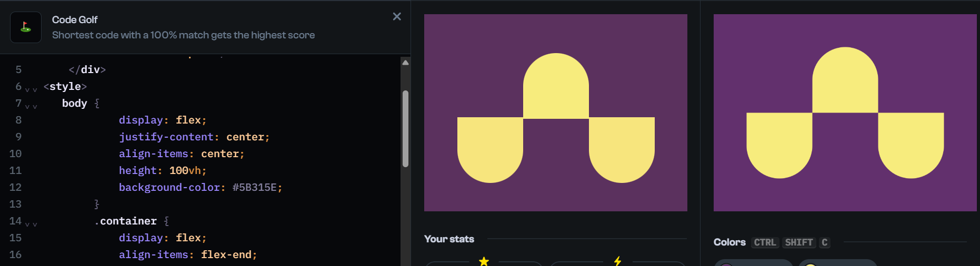
Task: Click the lightning bolt stats icon
Action: coord(617,261)
